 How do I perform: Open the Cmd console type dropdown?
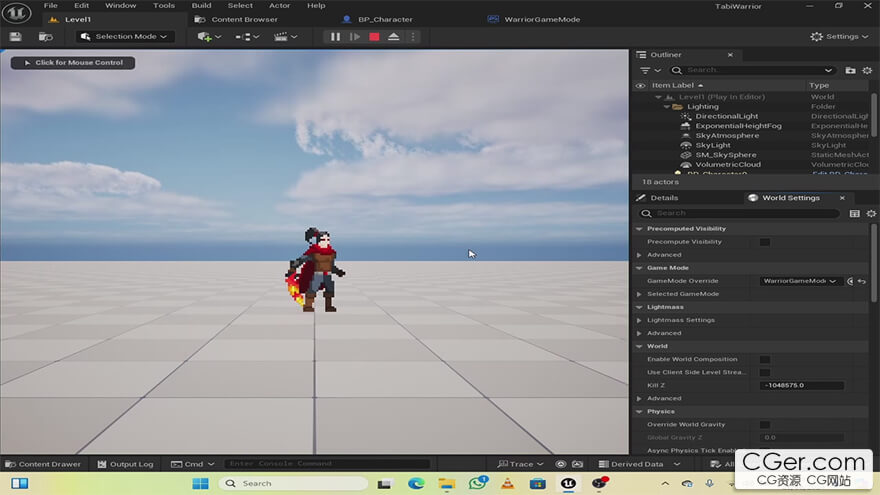[192, 464]
